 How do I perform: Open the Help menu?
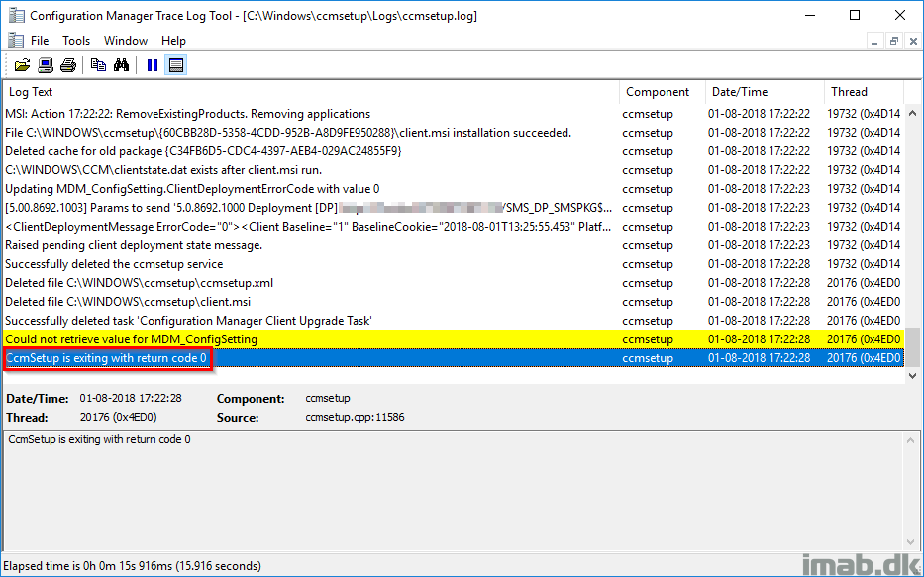pyautogui.click(x=173, y=41)
